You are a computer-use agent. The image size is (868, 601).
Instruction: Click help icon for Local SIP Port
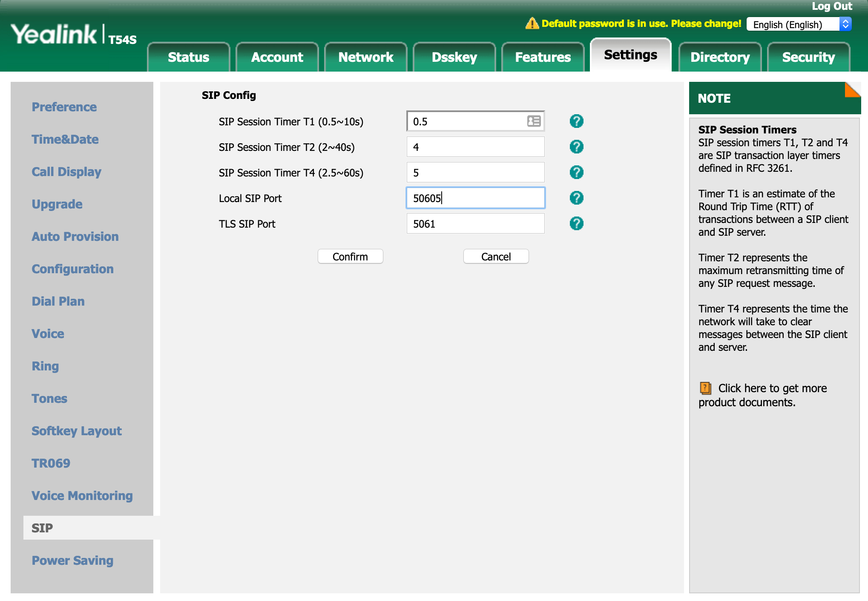(x=576, y=198)
